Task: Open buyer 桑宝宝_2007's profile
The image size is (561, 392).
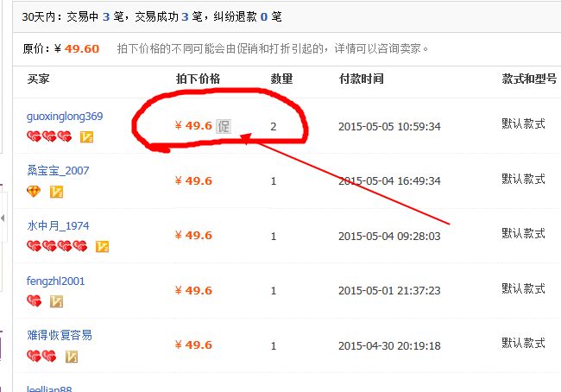Action: coord(58,171)
